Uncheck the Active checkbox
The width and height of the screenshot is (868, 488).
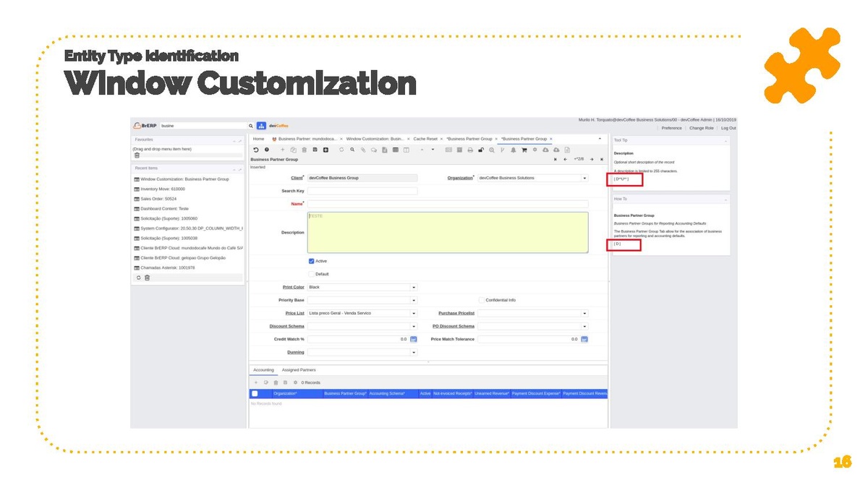[312, 261]
